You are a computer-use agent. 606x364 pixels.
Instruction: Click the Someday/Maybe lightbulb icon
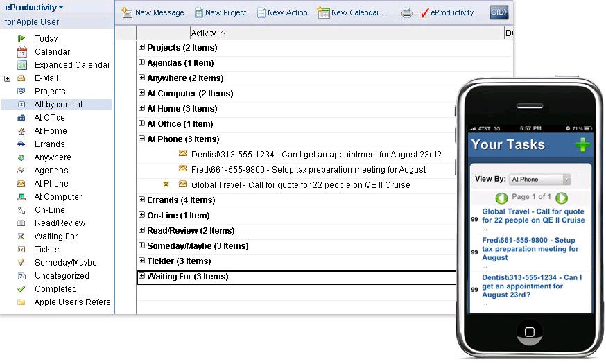(21, 263)
